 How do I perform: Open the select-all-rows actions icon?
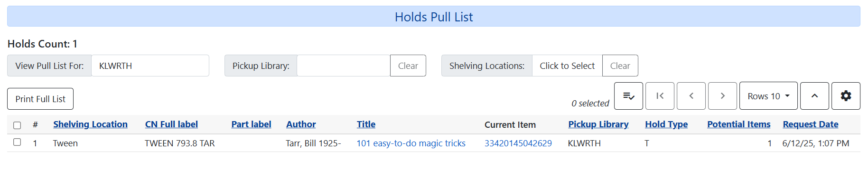point(628,96)
